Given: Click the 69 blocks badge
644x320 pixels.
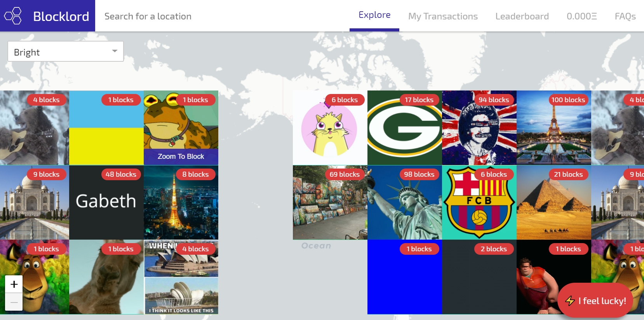Looking at the screenshot, I should click(x=345, y=174).
